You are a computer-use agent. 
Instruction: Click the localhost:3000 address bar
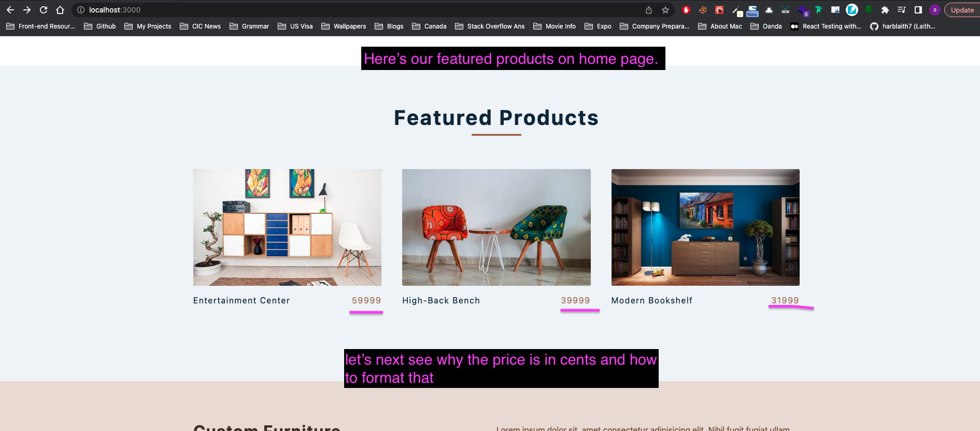[x=363, y=10]
